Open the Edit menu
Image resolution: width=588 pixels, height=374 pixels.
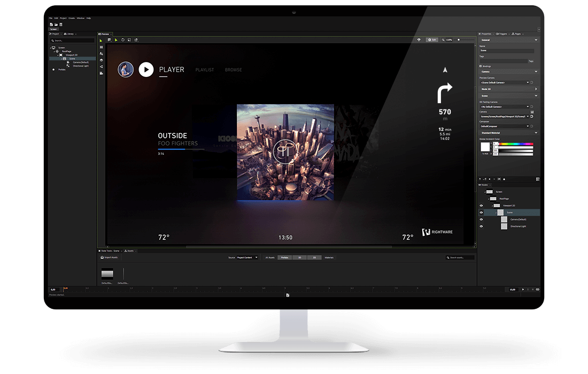(x=56, y=18)
